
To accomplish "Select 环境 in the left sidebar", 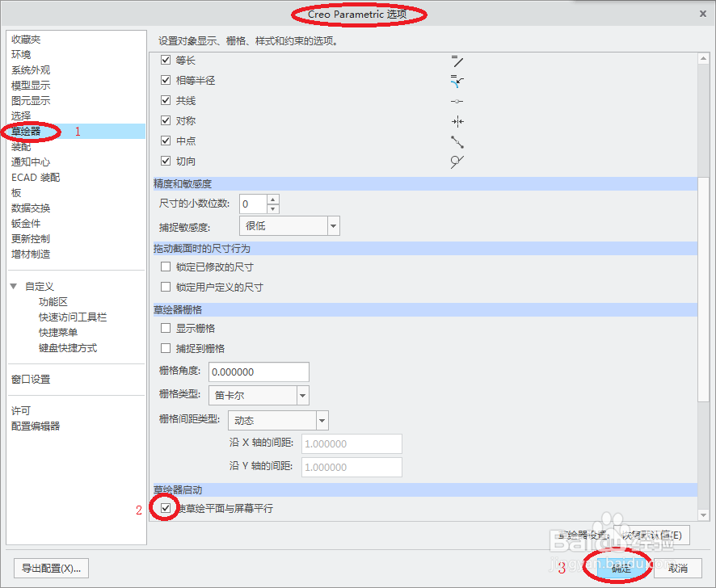I will pyautogui.click(x=21, y=54).
